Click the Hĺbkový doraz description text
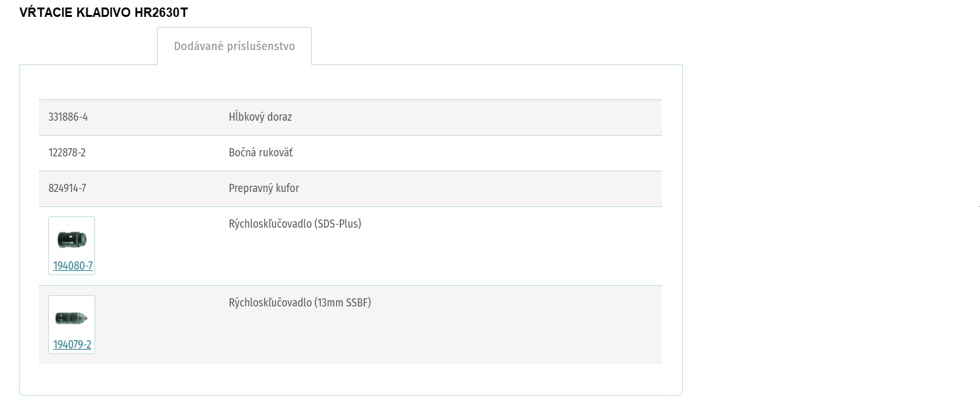980x409 pixels. 260,117
